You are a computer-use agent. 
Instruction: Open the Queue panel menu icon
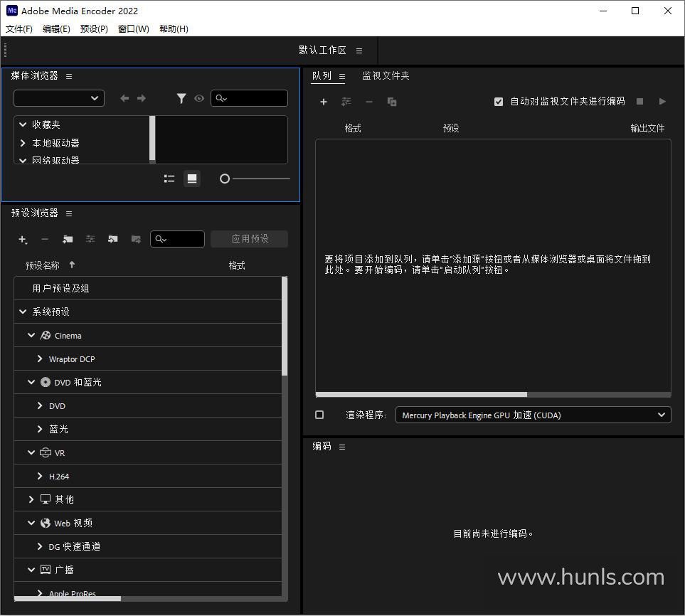342,76
